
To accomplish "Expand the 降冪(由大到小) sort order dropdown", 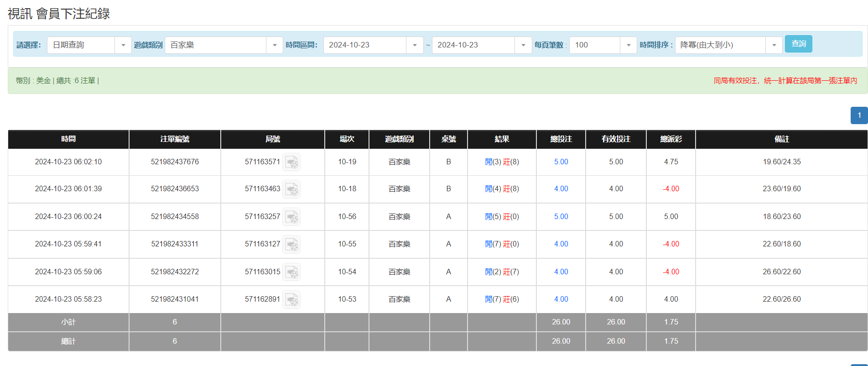I will coord(774,45).
